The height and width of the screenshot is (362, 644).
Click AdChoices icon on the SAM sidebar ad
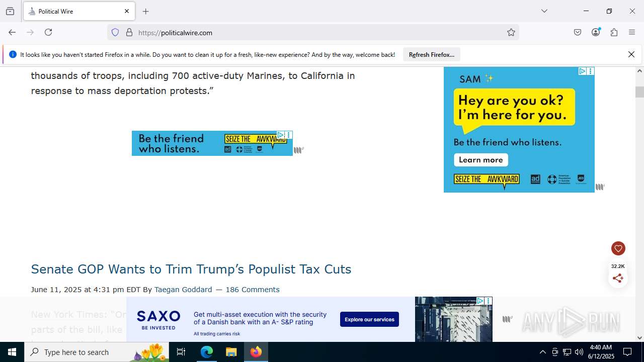582,71
